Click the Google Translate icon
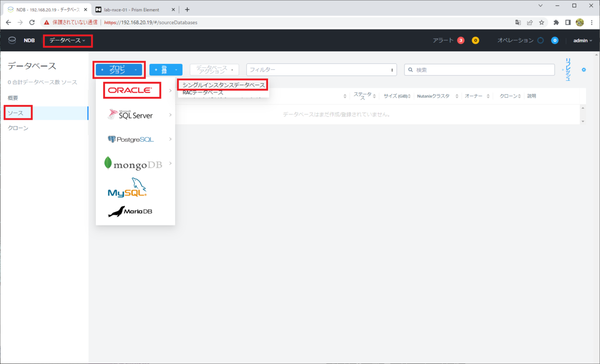Image resolution: width=600 pixels, height=364 pixels. [518, 22]
